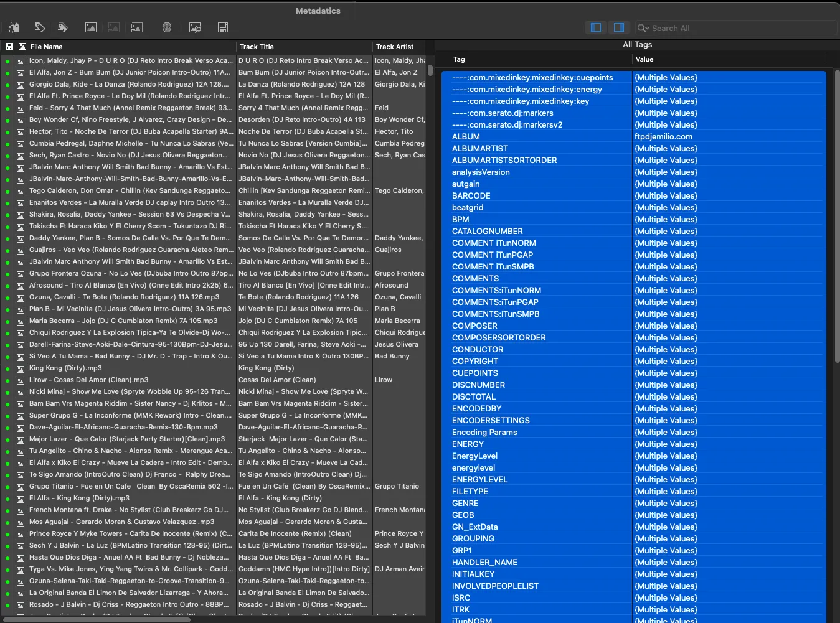840x623 pixels.
Task: Select file Ozuna, Cavalli - Te Bote row
Action: pyautogui.click(x=125, y=297)
